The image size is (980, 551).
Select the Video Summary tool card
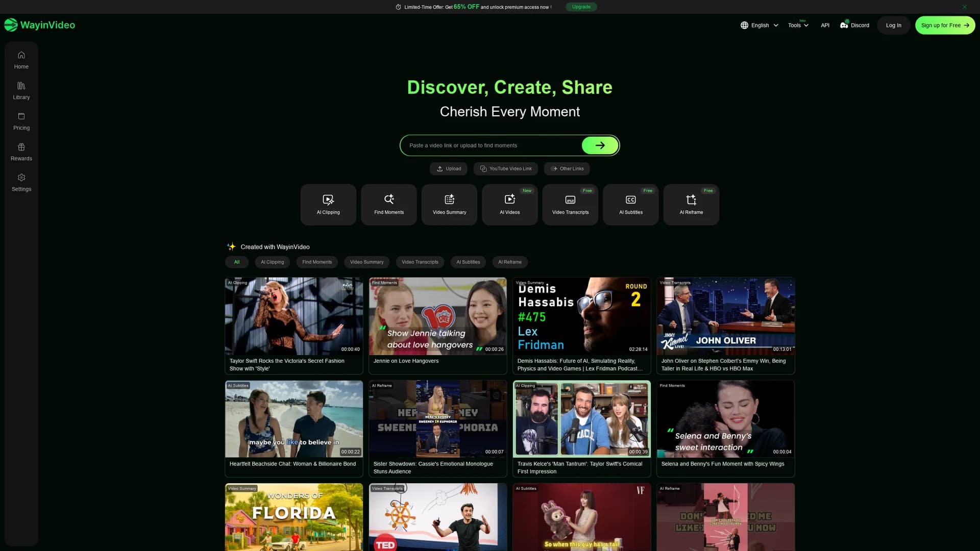(449, 205)
